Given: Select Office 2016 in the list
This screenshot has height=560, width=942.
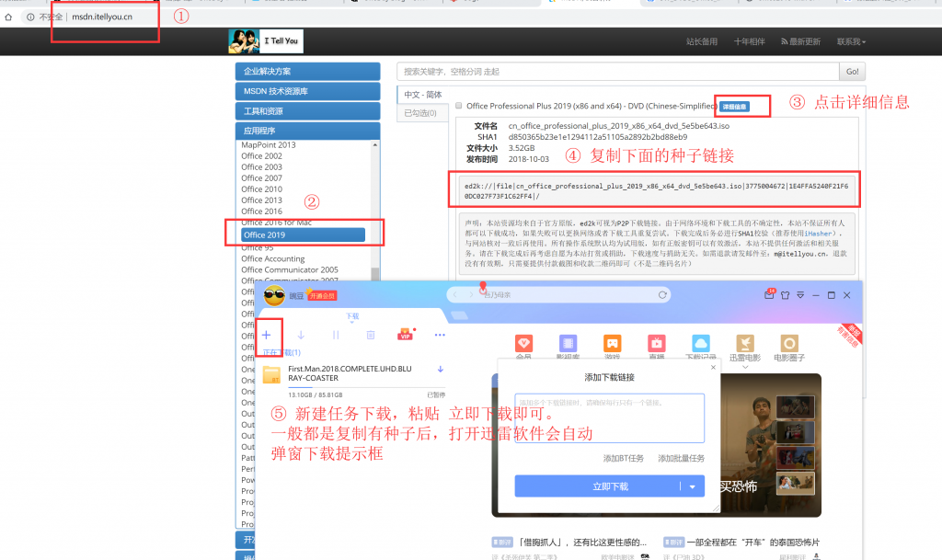Looking at the screenshot, I should pyautogui.click(x=262, y=211).
